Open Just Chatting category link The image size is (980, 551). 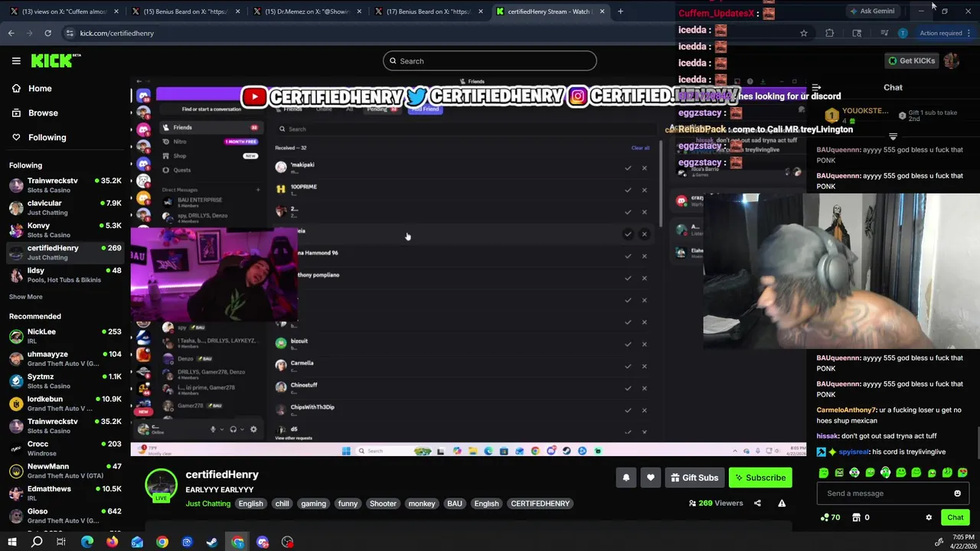pyautogui.click(x=207, y=504)
